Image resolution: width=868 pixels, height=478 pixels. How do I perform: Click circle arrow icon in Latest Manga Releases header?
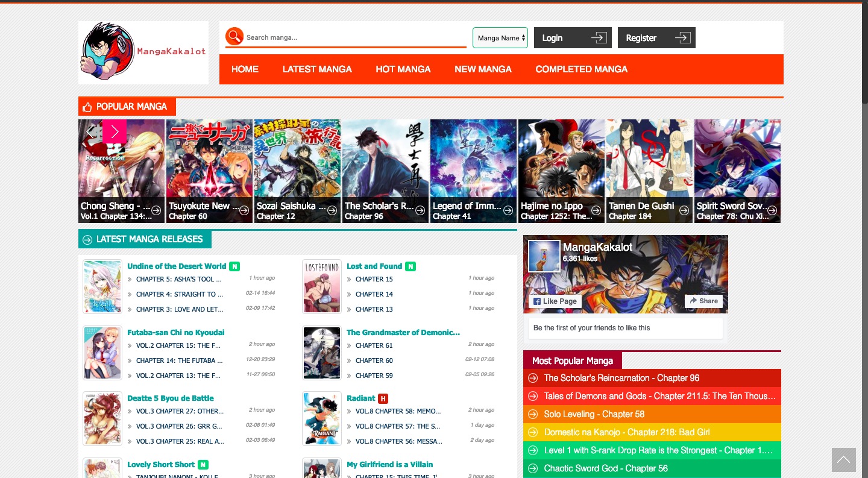click(x=87, y=239)
